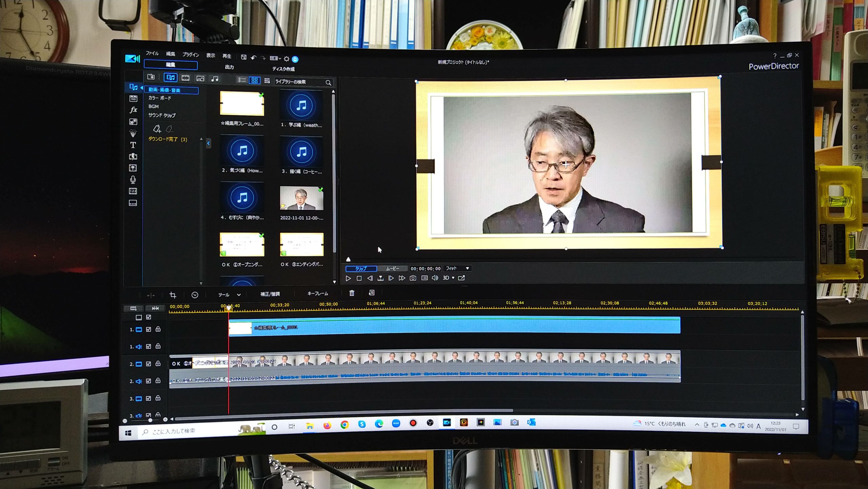Image resolution: width=868 pixels, height=489 pixels.
Task: Open the circled down-arrow options button
Action: pos(195,295)
